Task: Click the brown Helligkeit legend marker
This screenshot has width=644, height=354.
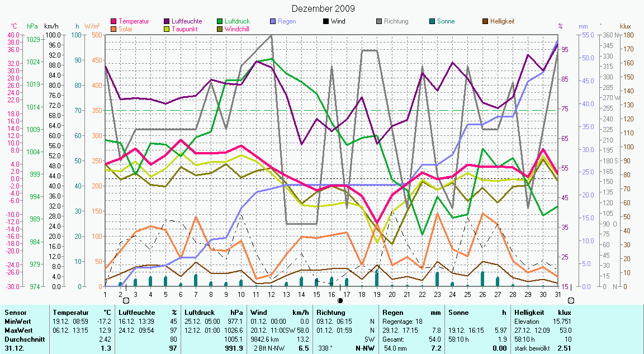Action: coord(485,21)
